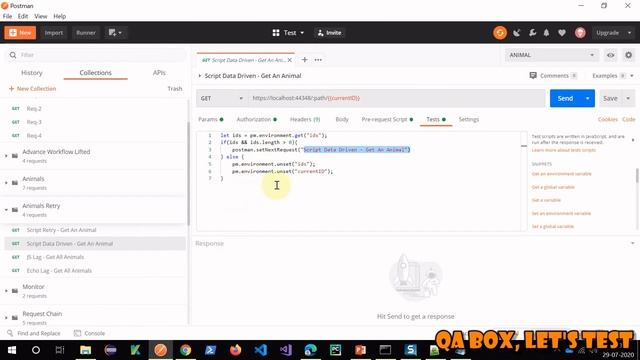Focus the sidebar Filter search field
This screenshot has height=360, width=640.
click(x=96, y=55)
